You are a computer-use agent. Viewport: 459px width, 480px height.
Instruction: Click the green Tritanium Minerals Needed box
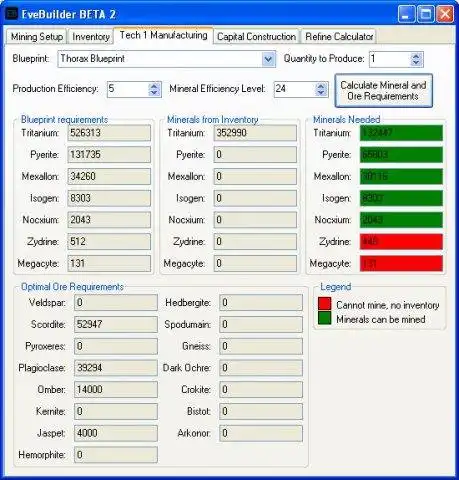click(401, 133)
